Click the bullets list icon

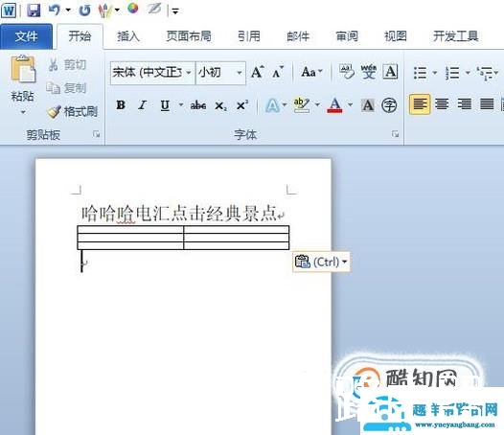pos(420,73)
